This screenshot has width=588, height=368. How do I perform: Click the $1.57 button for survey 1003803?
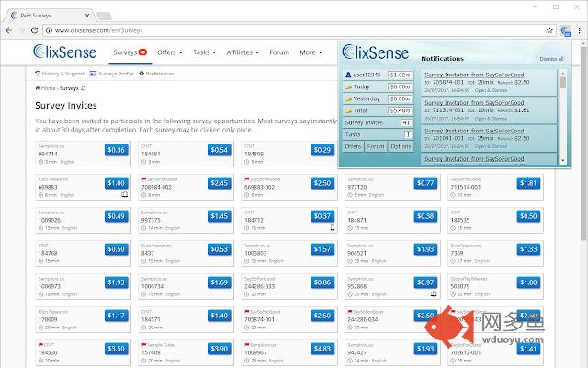click(322, 249)
